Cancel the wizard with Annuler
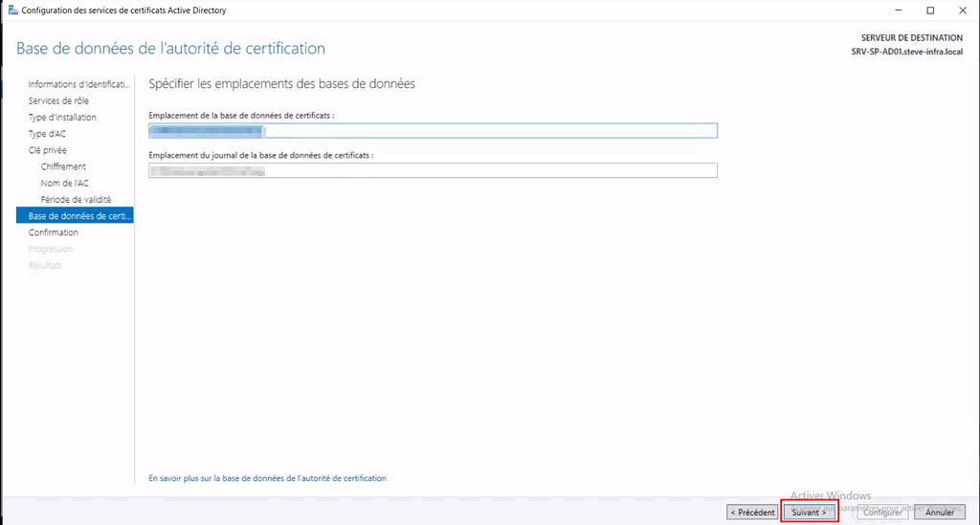The height and width of the screenshot is (525, 980). pyautogui.click(x=939, y=513)
